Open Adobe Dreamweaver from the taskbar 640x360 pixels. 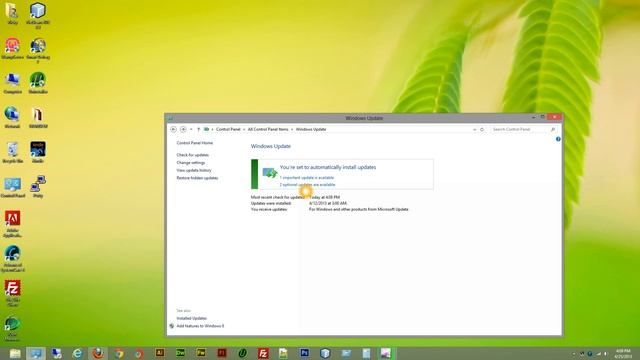180,353
